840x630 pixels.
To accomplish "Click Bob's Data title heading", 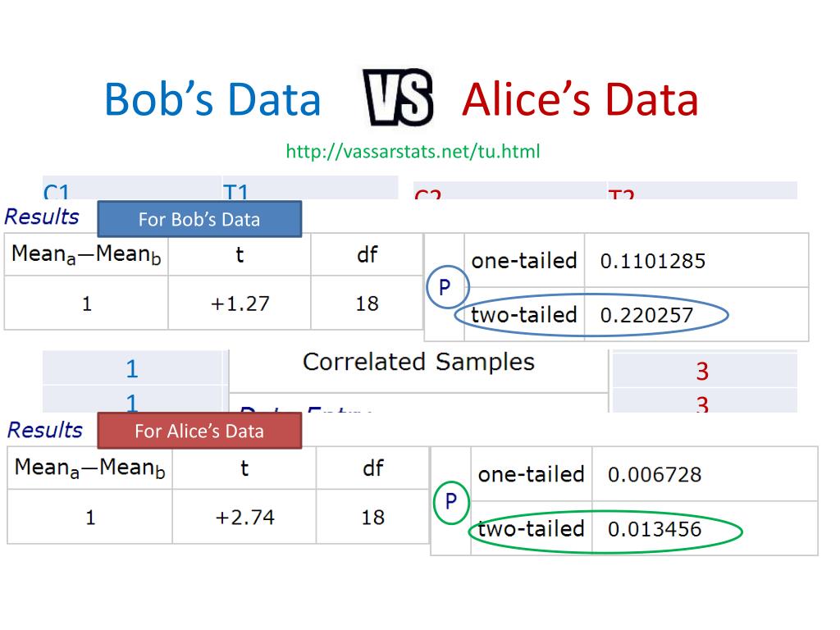I will point(212,99).
